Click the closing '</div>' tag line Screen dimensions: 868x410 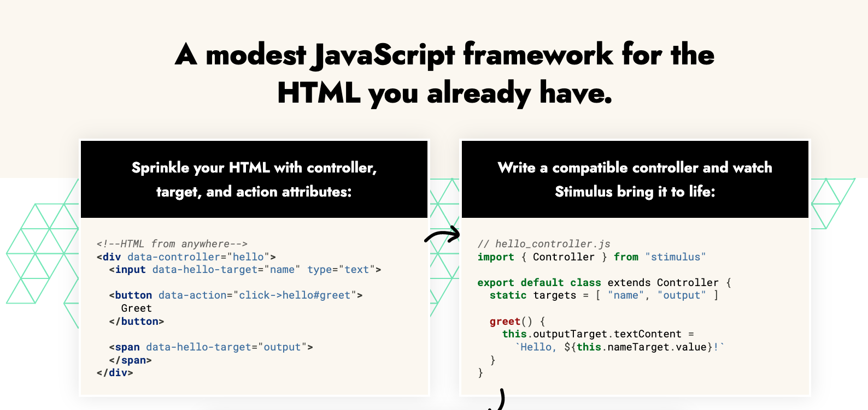pos(115,373)
